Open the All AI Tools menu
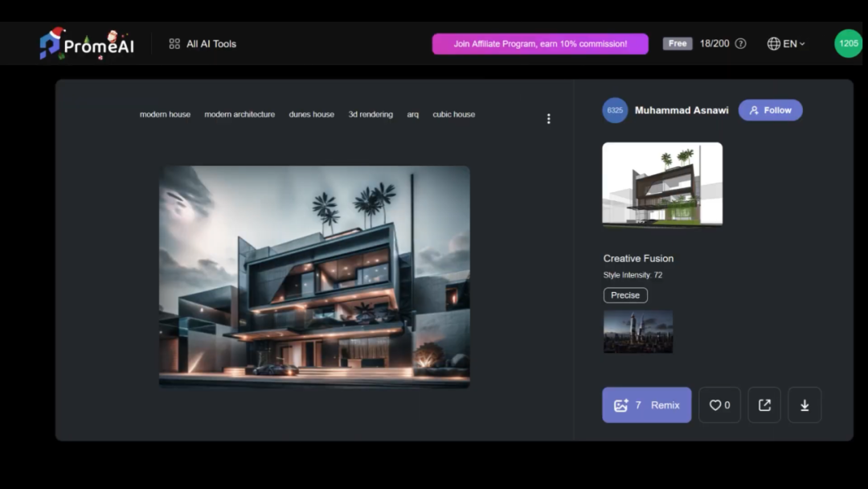This screenshot has height=489, width=868. pyautogui.click(x=203, y=44)
